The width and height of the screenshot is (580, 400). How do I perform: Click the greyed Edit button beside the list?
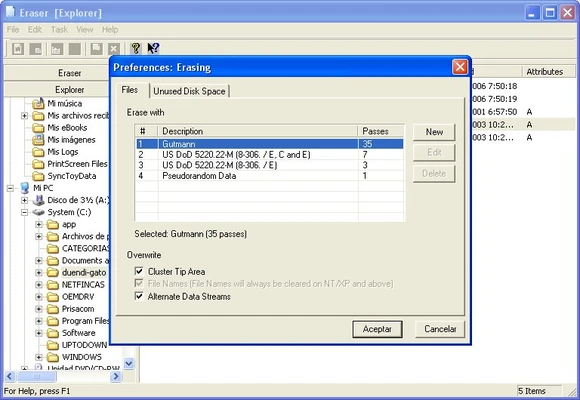(434, 152)
